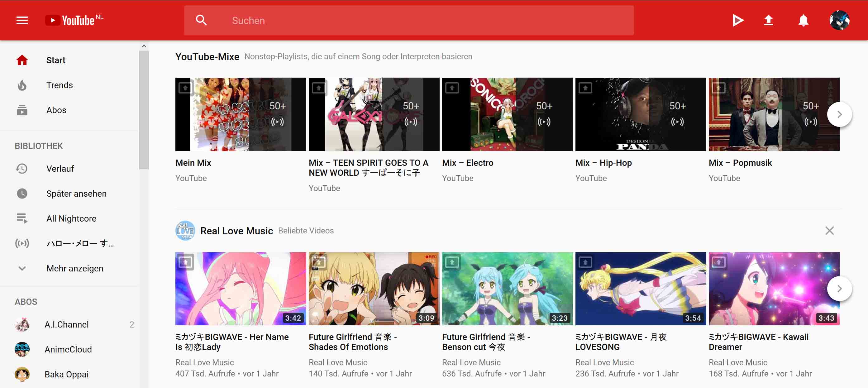Click the mix radio icon in sidebar

[x=22, y=243]
